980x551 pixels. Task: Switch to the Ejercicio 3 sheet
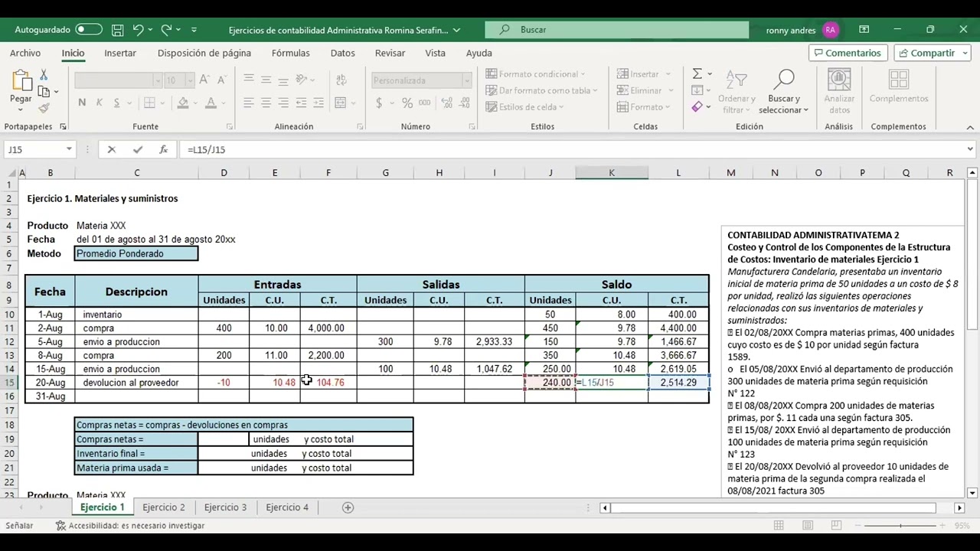pos(225,507)
